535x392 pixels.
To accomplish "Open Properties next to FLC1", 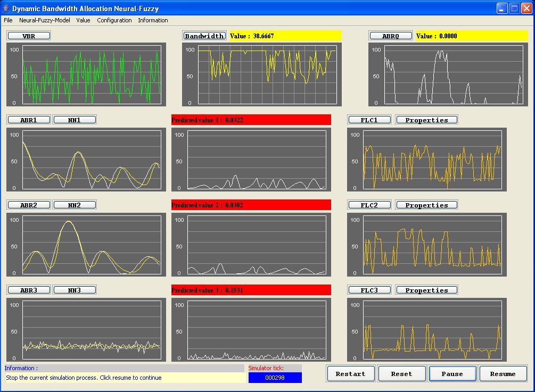I will [x=426, y=120].
